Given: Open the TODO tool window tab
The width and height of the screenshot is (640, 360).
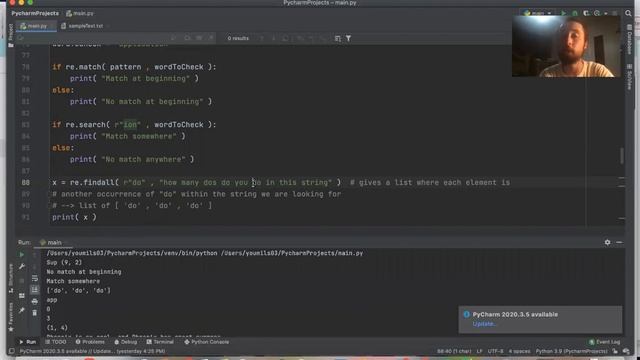Looking at the screenshot, I should pyautogui.click(x=56, y=342).
